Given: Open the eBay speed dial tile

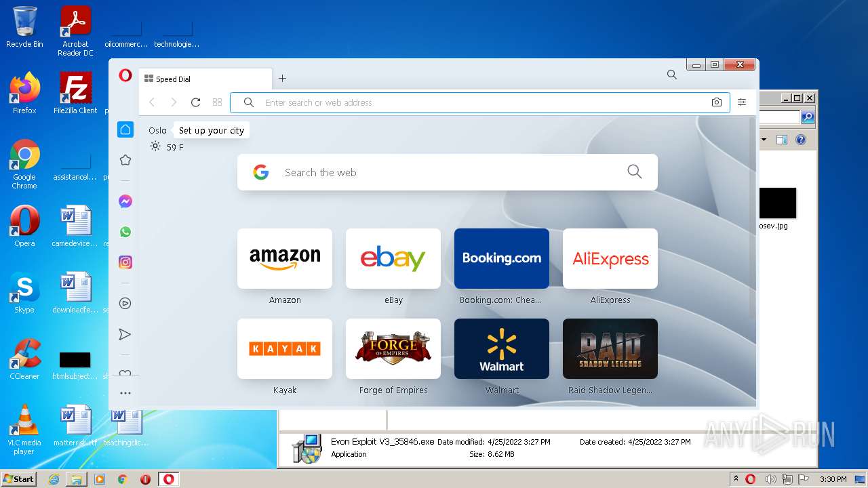Looking at the screenshot, I should (x=393, y=259).
